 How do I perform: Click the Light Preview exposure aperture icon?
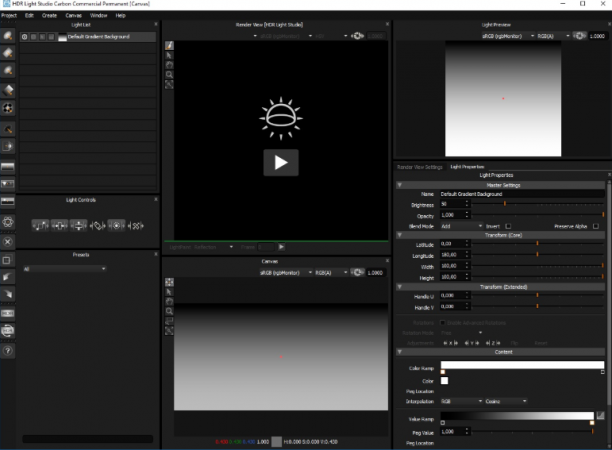coord(580,36)
